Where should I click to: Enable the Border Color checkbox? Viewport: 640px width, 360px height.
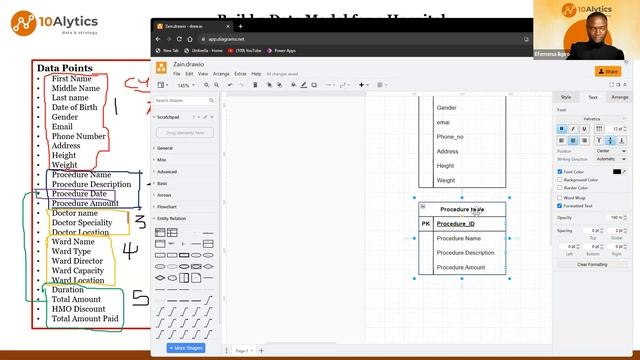(x=560, y=188)
